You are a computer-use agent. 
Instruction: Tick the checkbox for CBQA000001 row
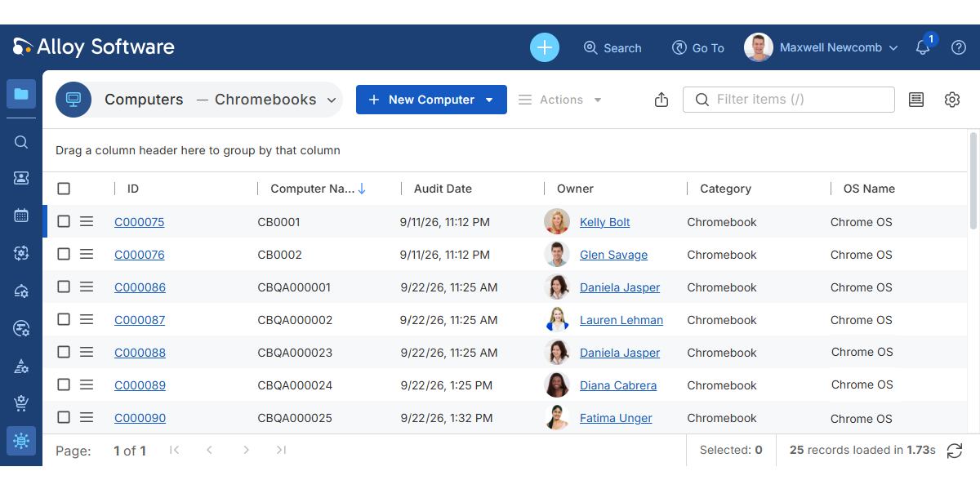tap(64, 287)
